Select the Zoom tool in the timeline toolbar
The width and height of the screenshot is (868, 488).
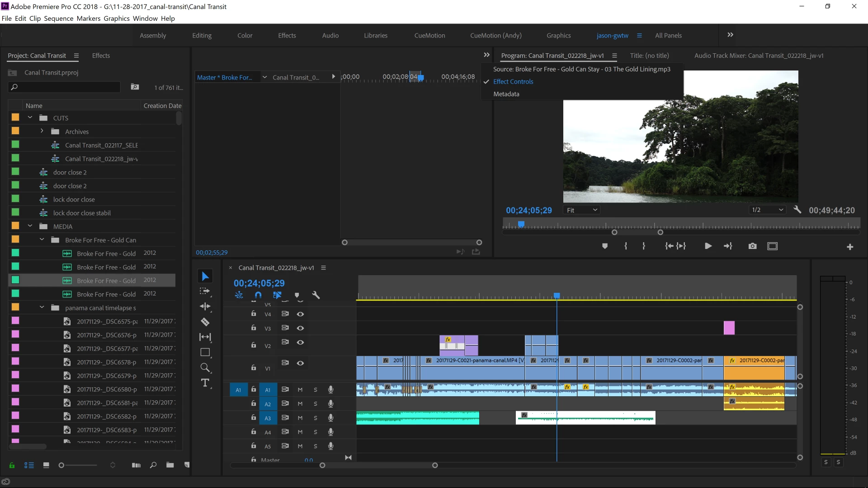pos(205,367)
